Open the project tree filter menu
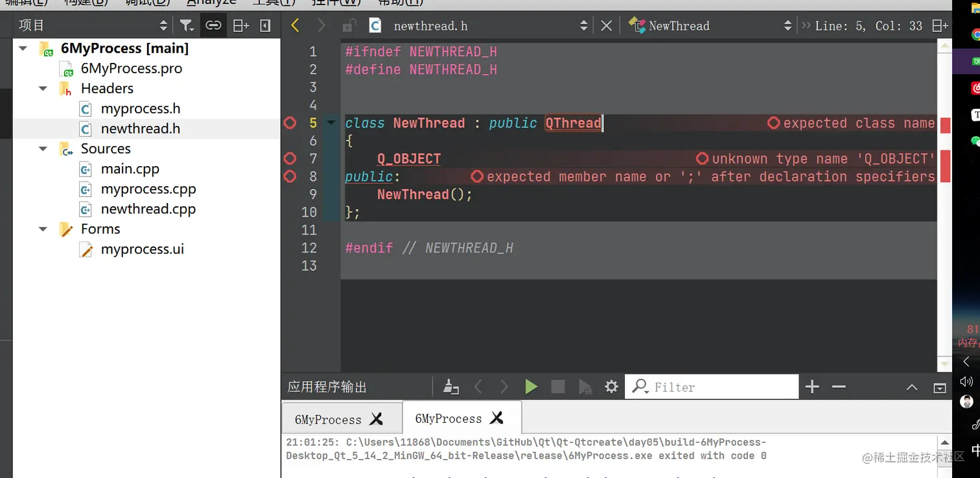 (x=187, y=25)
